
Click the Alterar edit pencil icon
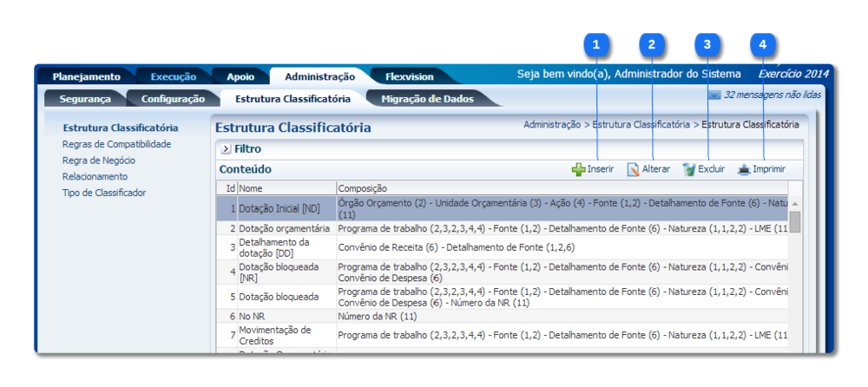[x=634, y=170]
